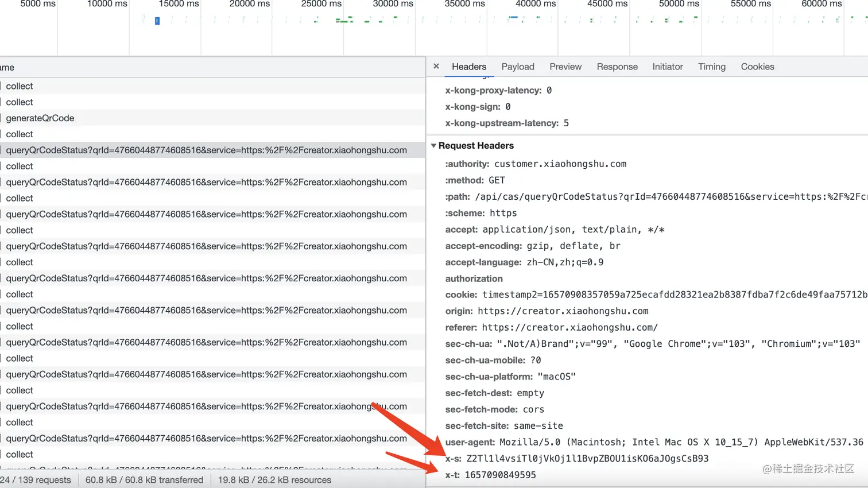Click the accept-encoding header row
The image size is (868, 488).
tap(533, 246)
